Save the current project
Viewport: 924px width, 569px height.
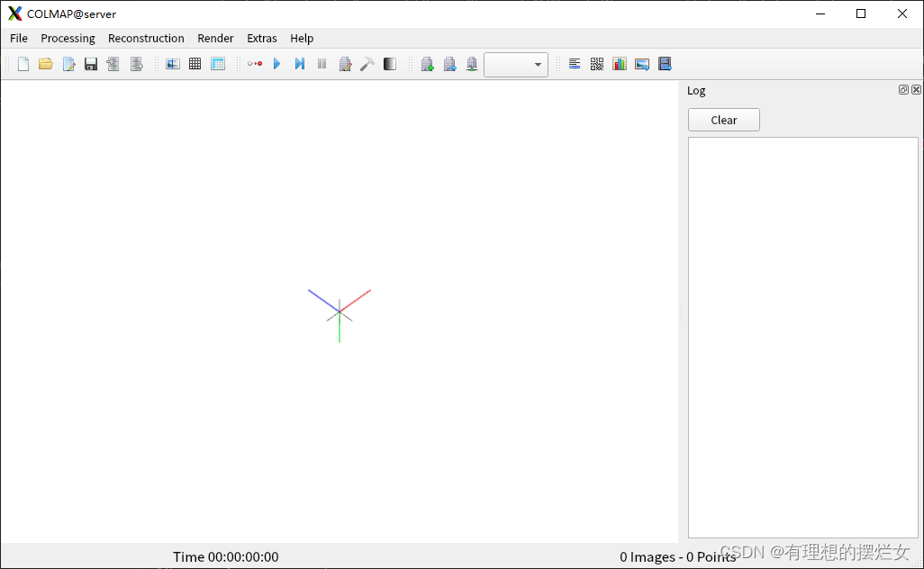pyautogui.click(x=91, y=64)
